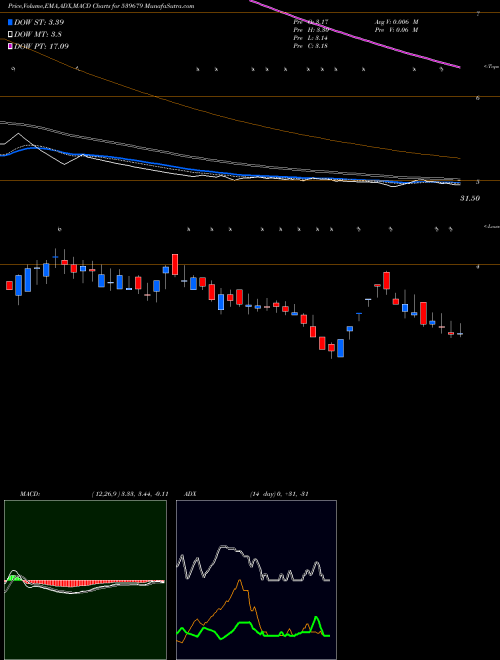Select the 'DOW PT: 17.09' legend label
The width and height of the screenshot is (500, 660).
tap(42, 46)
